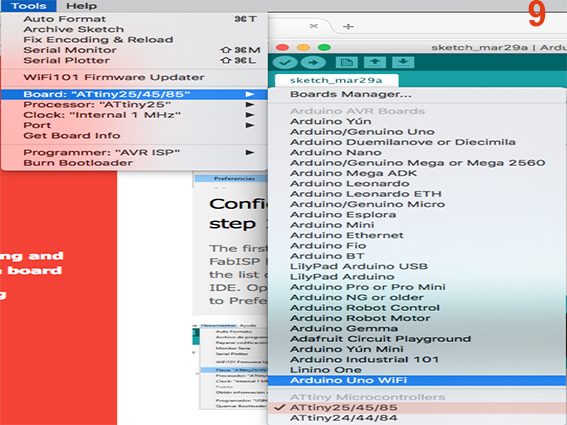The width and height of the screenshot is (567, 425).
Task: Open a new browser tab with plus icon
Action: click(348, 26)
